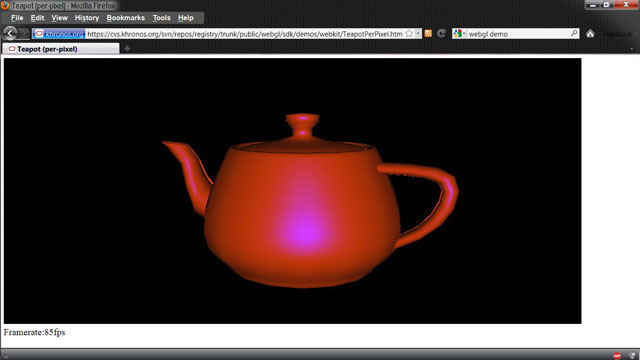
Task: Bookmark this page with the star icon
Action: tap(409, 34)
